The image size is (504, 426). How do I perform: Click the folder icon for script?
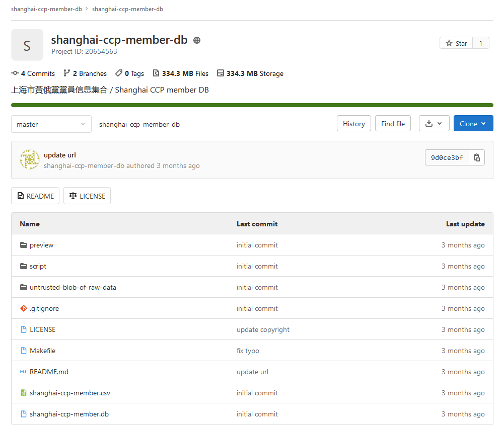point(24,266)
